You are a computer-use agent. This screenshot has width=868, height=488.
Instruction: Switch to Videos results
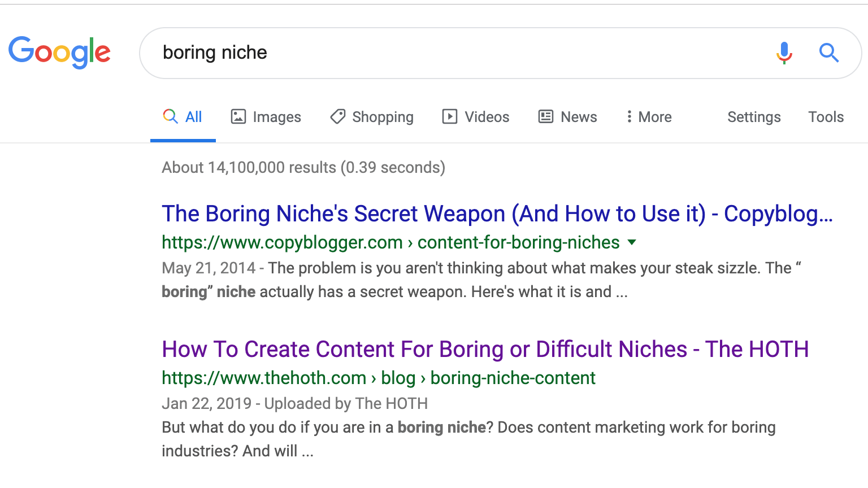point(475,117)
